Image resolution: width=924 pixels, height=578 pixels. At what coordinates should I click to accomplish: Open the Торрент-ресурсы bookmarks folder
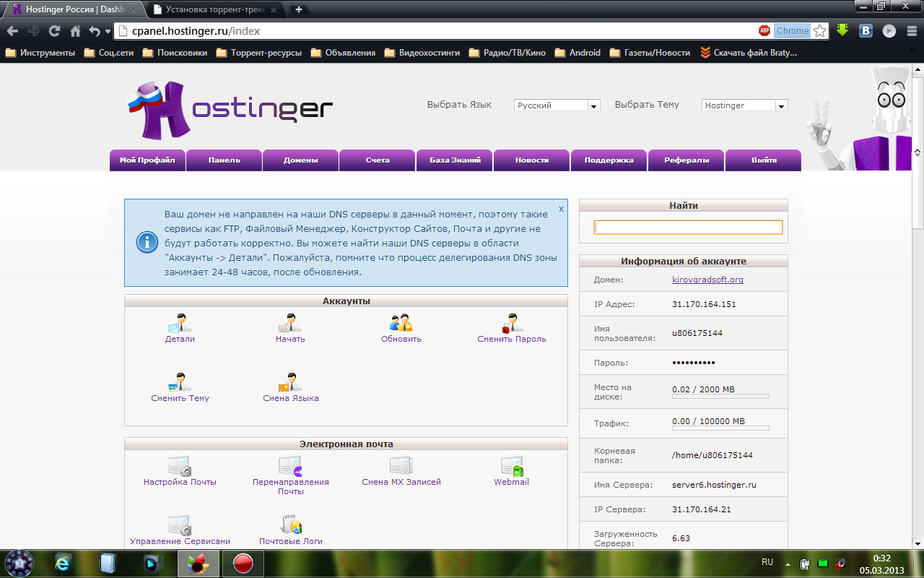[x=259, y=53]
